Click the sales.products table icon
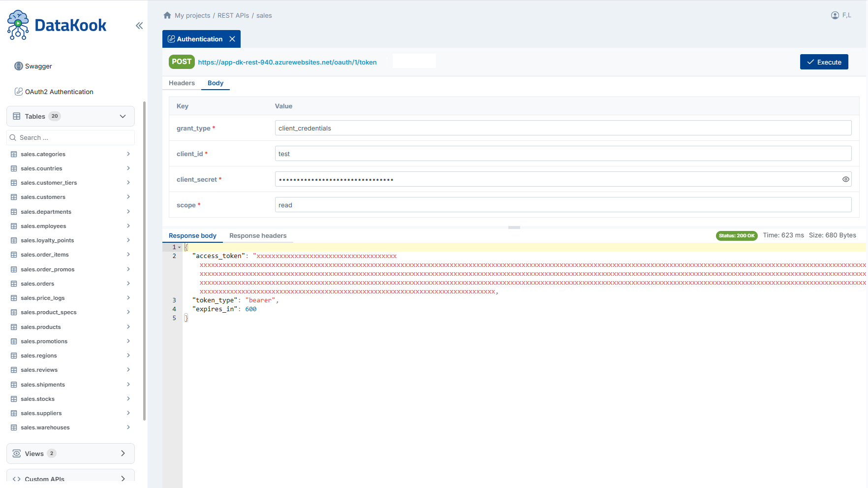 (x=14, y=327)
